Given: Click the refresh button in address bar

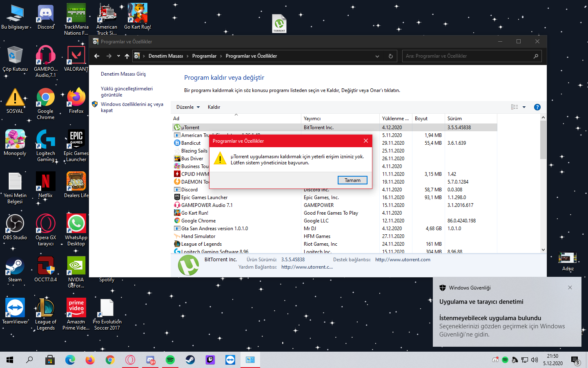Looking at the screenshot, I should pyautogui.click(x=390, y=56).
